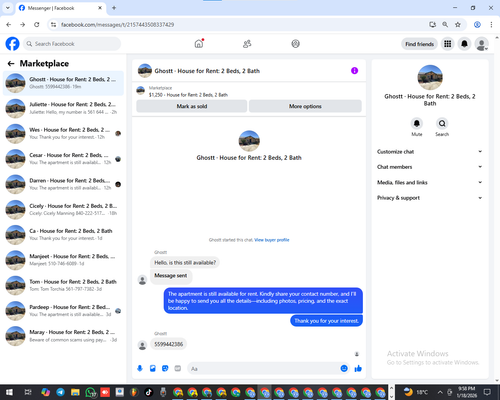Click the voice clip microphone icon
The image size is (500, 400).
click(x=140, y=368)
